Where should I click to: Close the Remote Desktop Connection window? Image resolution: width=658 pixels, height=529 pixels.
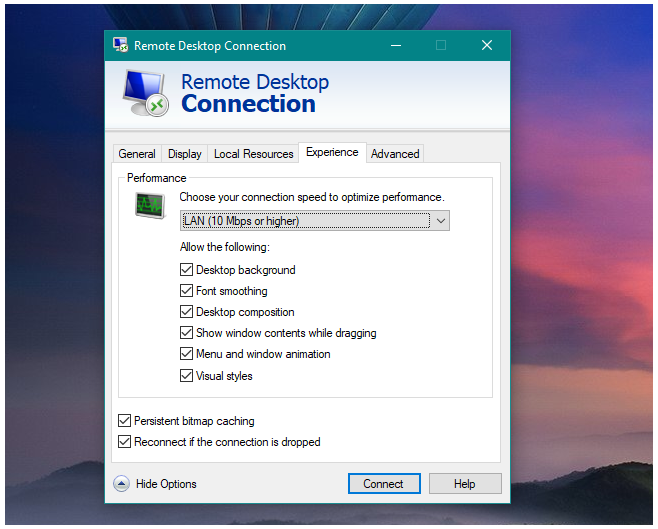pyautogui.click(x=487, y=45)
